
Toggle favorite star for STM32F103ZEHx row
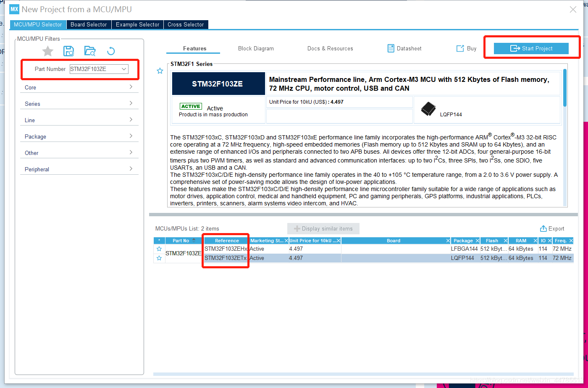(159, 249)
